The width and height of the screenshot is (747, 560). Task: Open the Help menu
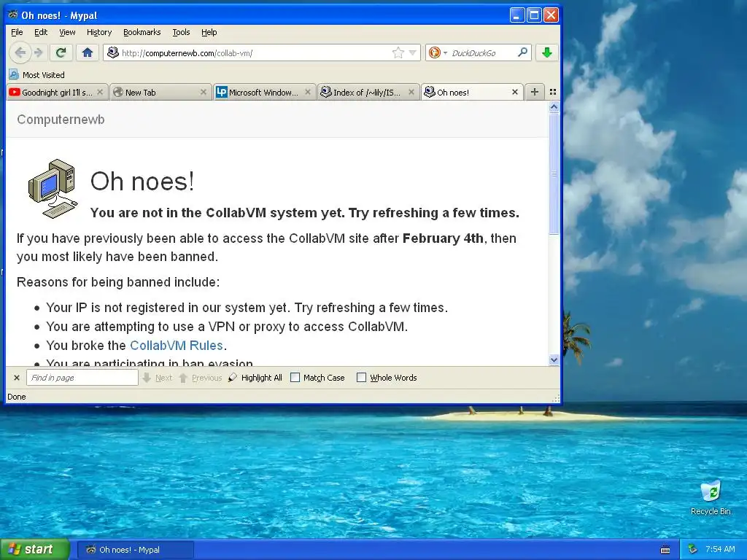click(x=209, y=32)
